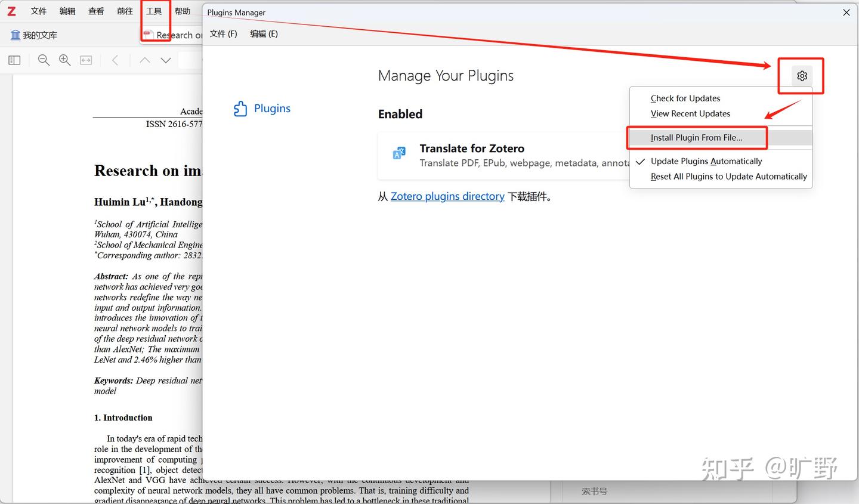The width and height of the screenshot is (859, 504).
Task: Click the Manage Your Plugins heading
Action: tap(446, 76)
